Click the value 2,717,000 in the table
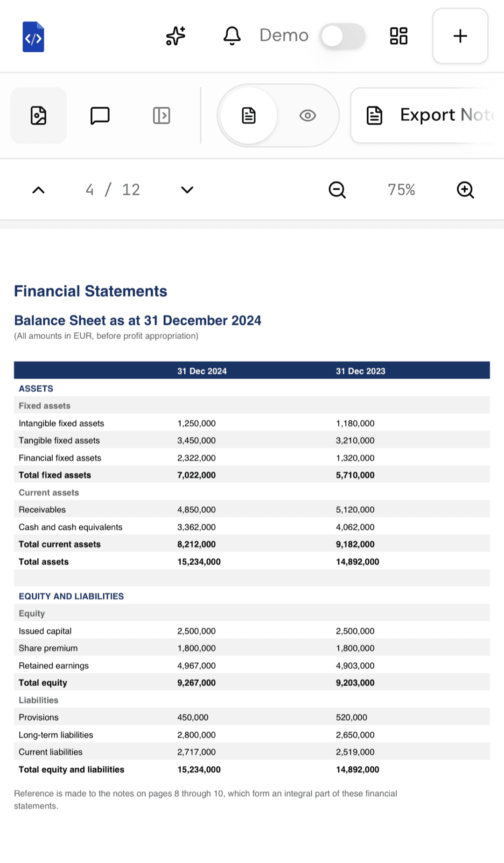Screen dimensions: 504x863 point(196,752)
